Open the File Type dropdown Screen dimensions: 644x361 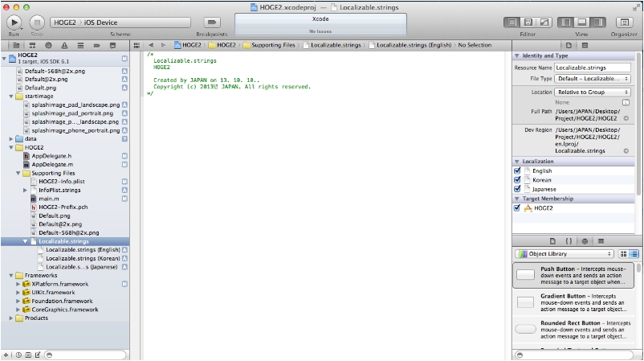click(593, 79)
